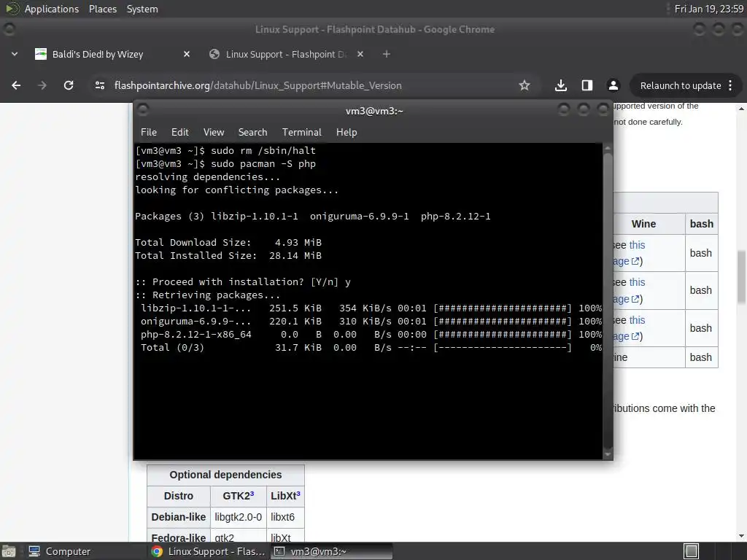
Task: Click the page scrollbar down arrow
Action: (x=741, y=536)
